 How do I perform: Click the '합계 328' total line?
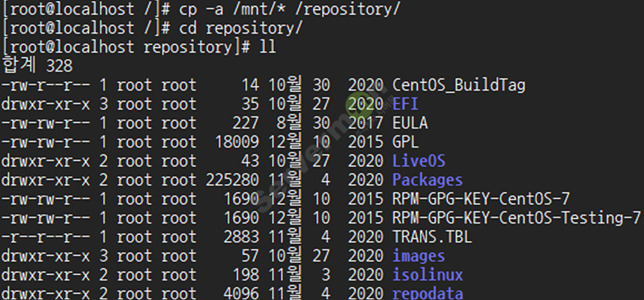click(x=37, y=66)
